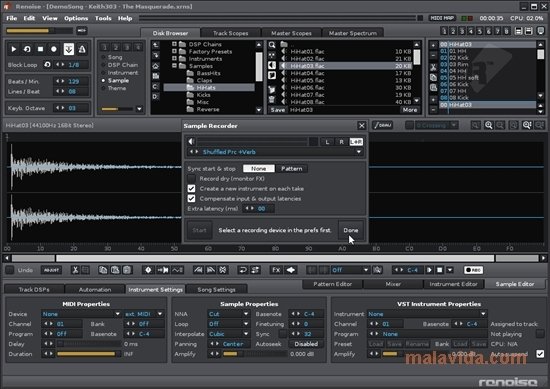Click the Save button in disk browser

pos(278,110)
